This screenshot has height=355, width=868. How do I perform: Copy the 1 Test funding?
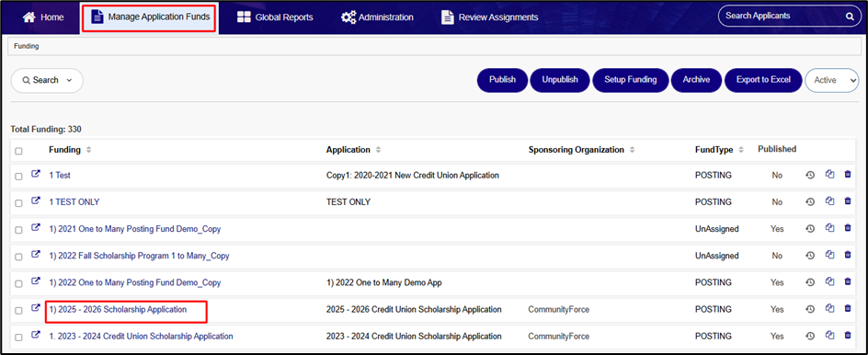829,175
